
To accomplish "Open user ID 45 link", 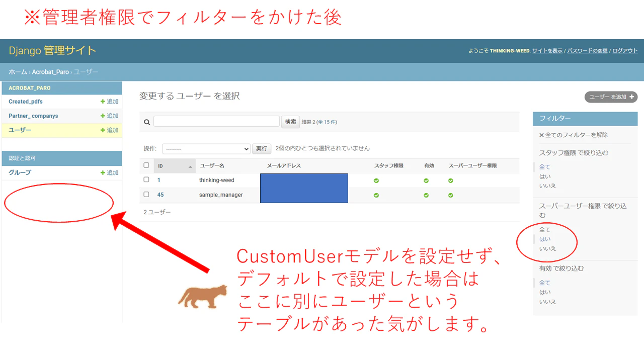I will pyautogui.click(x=160, y=195).
